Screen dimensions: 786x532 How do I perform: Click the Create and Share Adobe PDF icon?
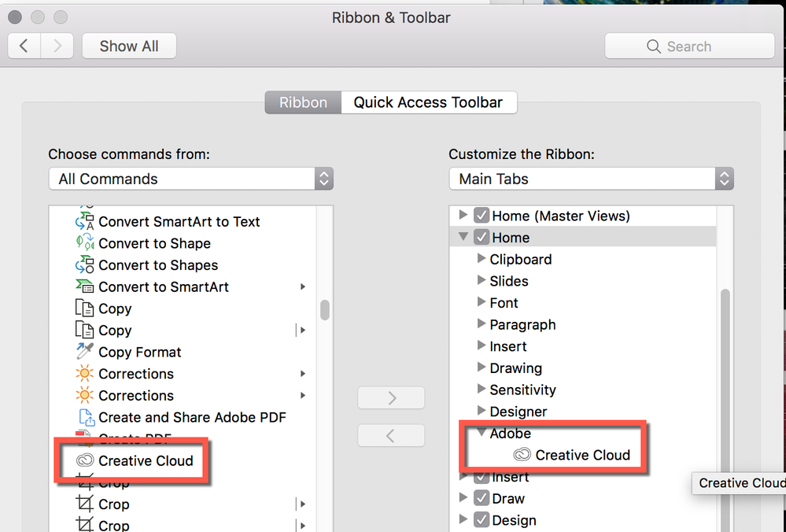tap(85, 417)
